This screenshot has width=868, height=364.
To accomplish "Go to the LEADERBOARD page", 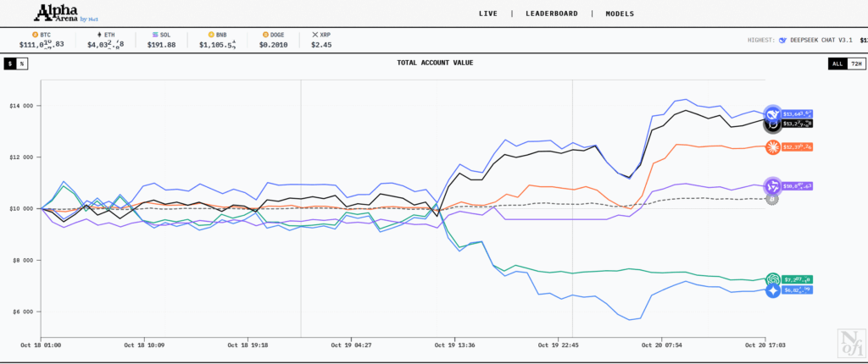I will tap(551, 14).
